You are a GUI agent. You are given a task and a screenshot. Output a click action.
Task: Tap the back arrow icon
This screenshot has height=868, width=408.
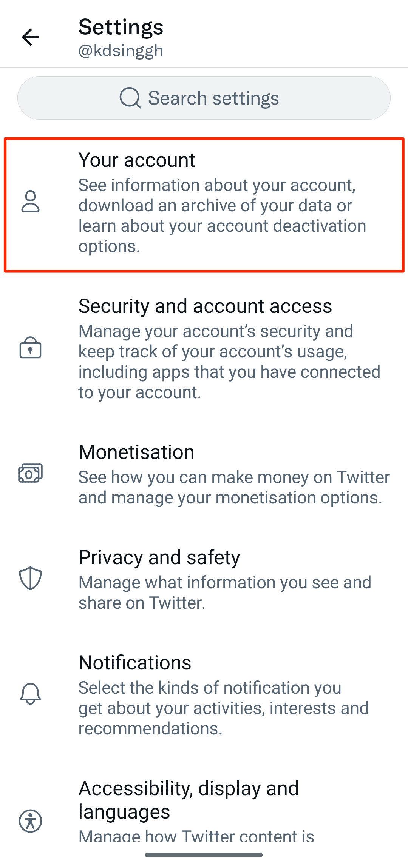pyautogui.click(x=31, y=37)
